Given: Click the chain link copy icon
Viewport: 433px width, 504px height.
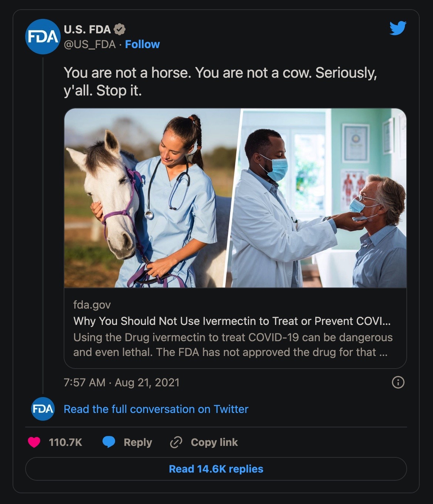Looking at the screenshot, I should pyautogui.click(x=176, y=442).
